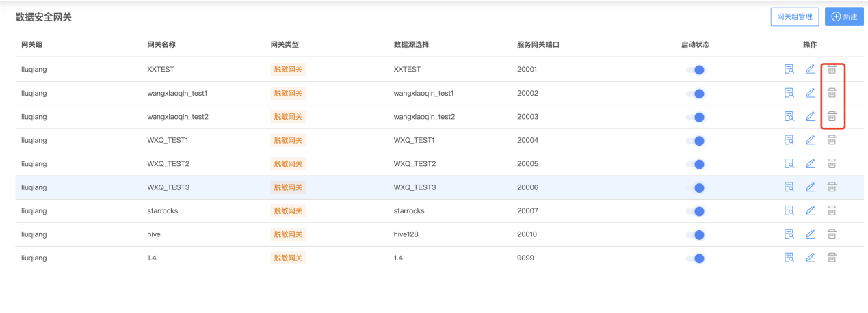
Task: Edit the 1.4 gateway
Action: pos(810,258)
